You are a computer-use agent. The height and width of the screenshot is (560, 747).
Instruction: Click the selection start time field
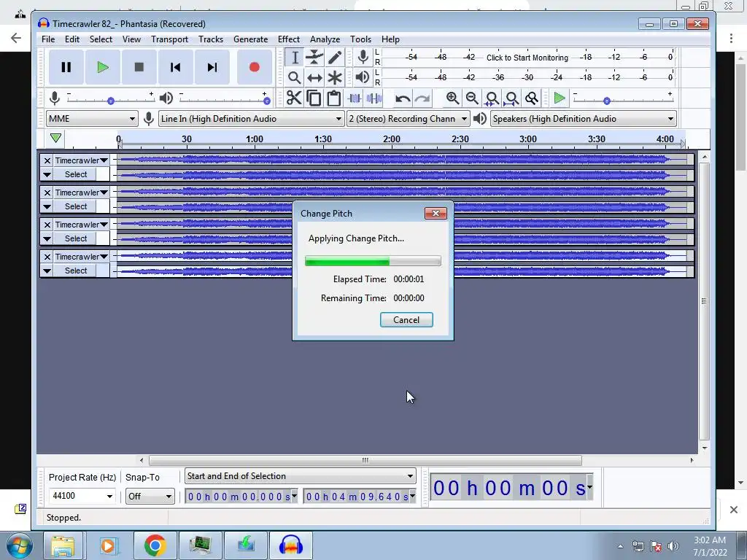(241, 497)
